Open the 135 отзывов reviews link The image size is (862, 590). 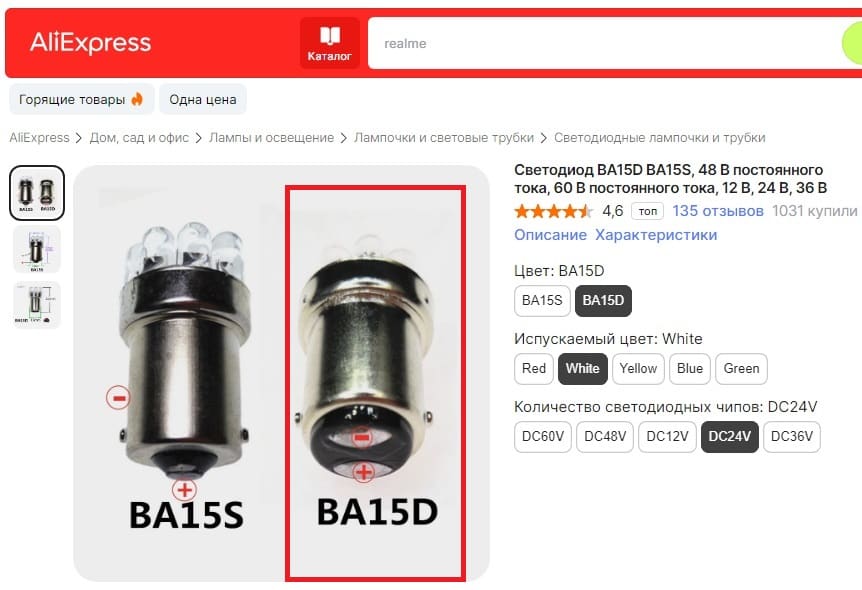point(718,211)
